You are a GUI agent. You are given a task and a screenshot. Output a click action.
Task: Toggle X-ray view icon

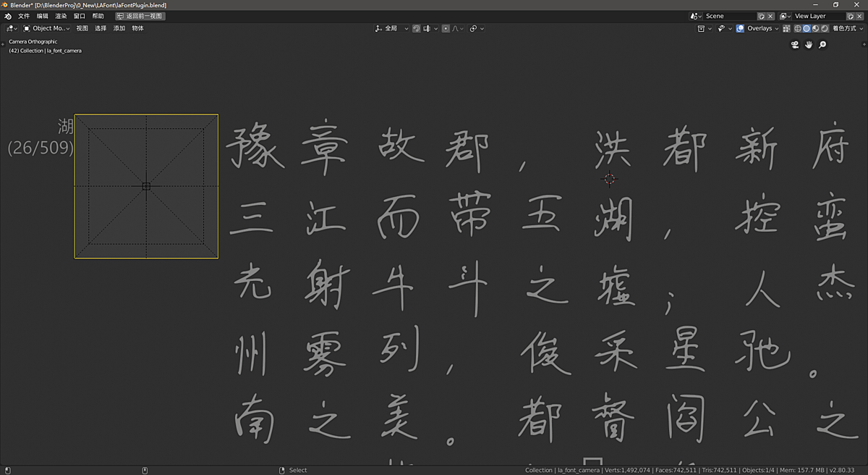pyautogui.click(x=787, y=28)
